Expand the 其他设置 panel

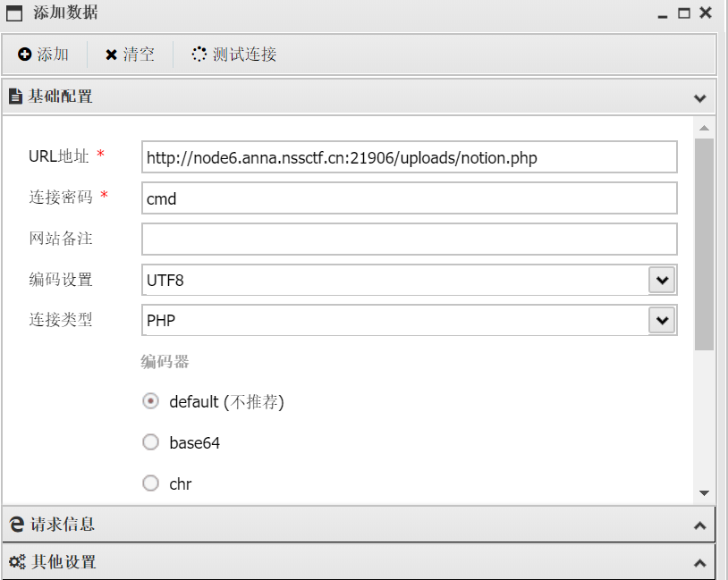699,563
